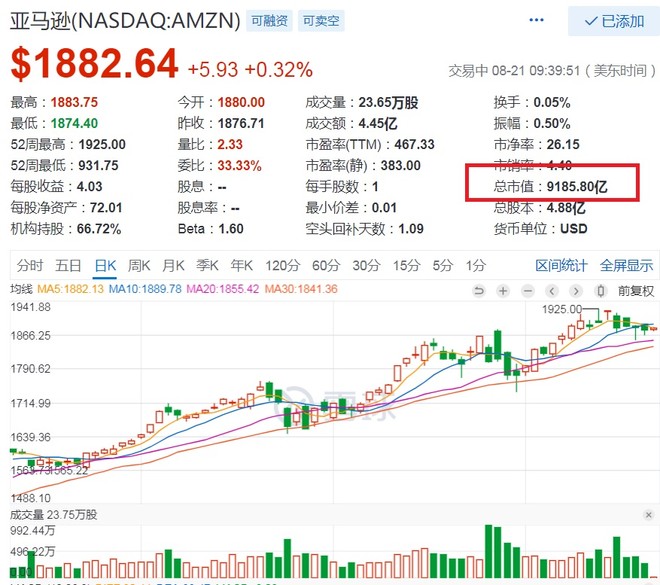Select the 周K chart tab
Viewport: 660px width, 585px height.
[x=139, y=266]
